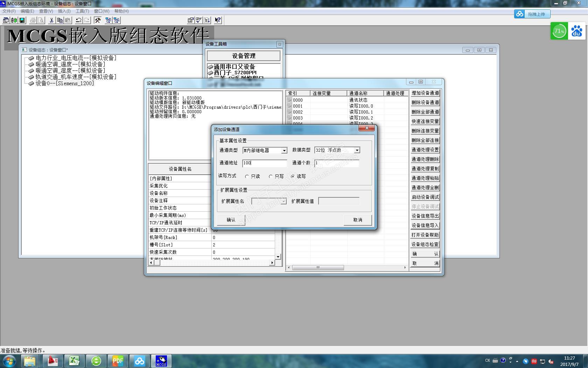Open the 工具(T) menu
Image resolution: width=588 pixels, height=368 pixels.
(82, 11)
